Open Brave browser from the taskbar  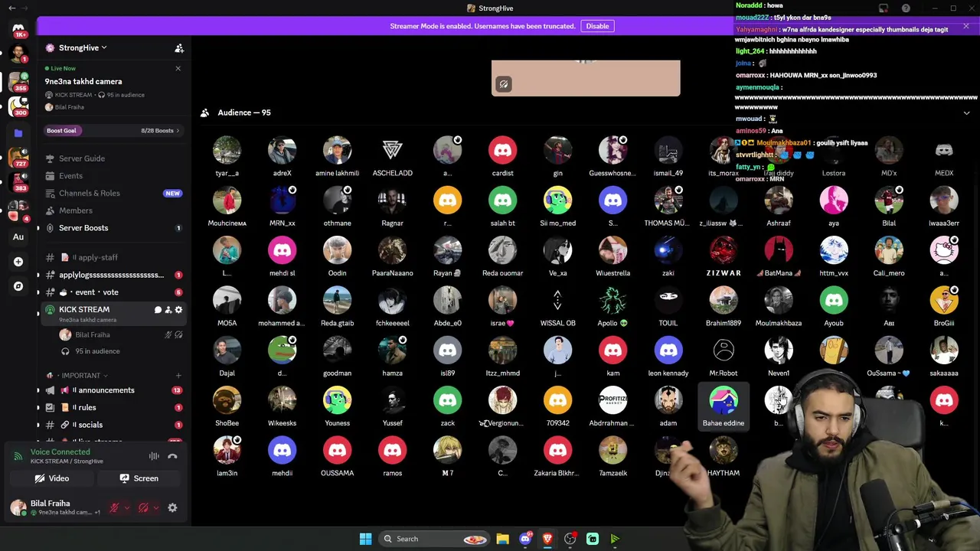[x=547, y=539]
